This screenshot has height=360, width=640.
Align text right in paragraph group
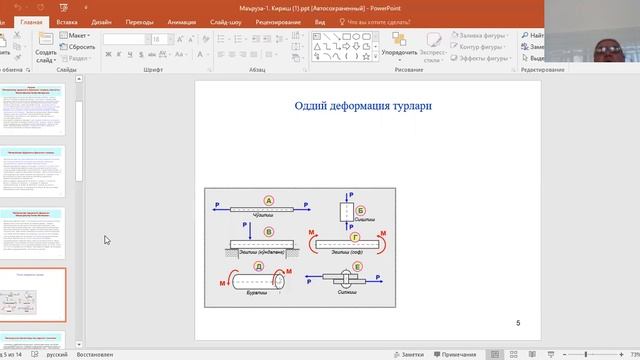pyautogui.click(x=243, y=54)
